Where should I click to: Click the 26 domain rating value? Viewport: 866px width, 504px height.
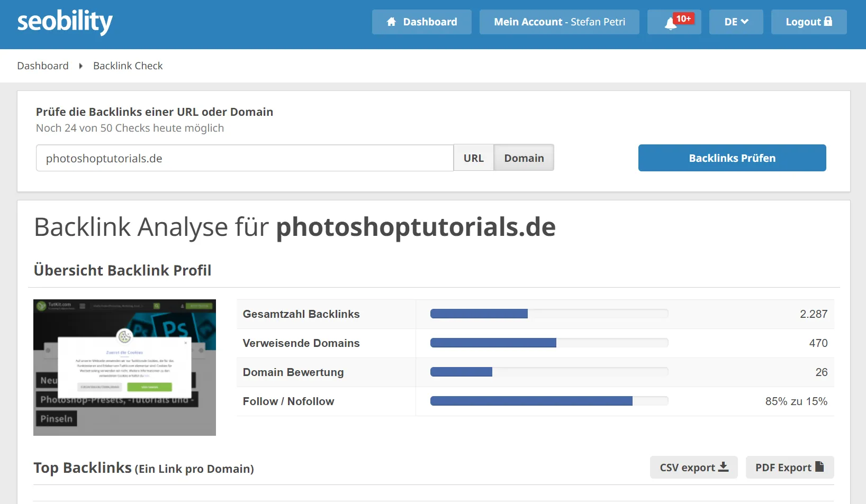[x=822, y=372]
